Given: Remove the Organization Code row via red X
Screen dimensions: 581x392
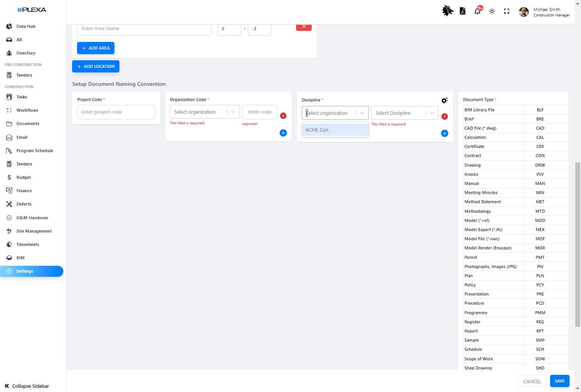Looking at the screenshot, I should pos(283,116).
